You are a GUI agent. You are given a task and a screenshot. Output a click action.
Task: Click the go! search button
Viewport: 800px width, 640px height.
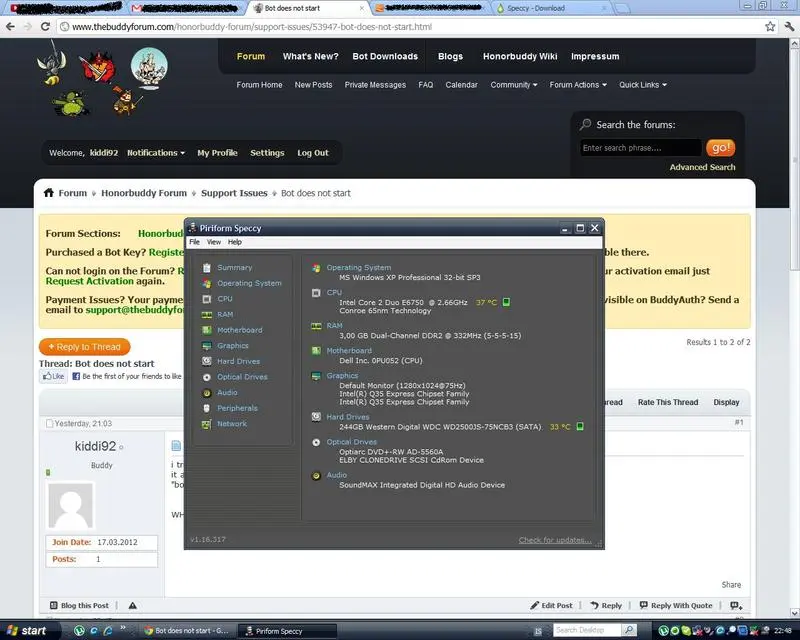(x=720, y=148)
